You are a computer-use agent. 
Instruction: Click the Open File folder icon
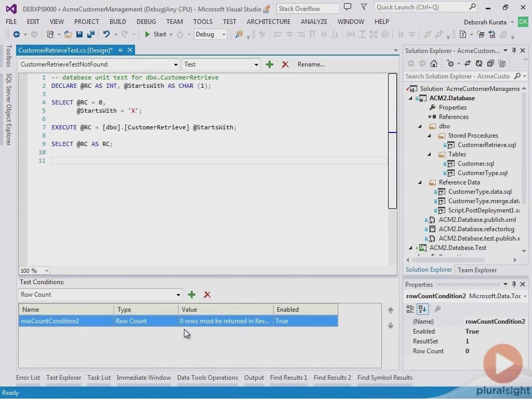[x=68, y=34]
